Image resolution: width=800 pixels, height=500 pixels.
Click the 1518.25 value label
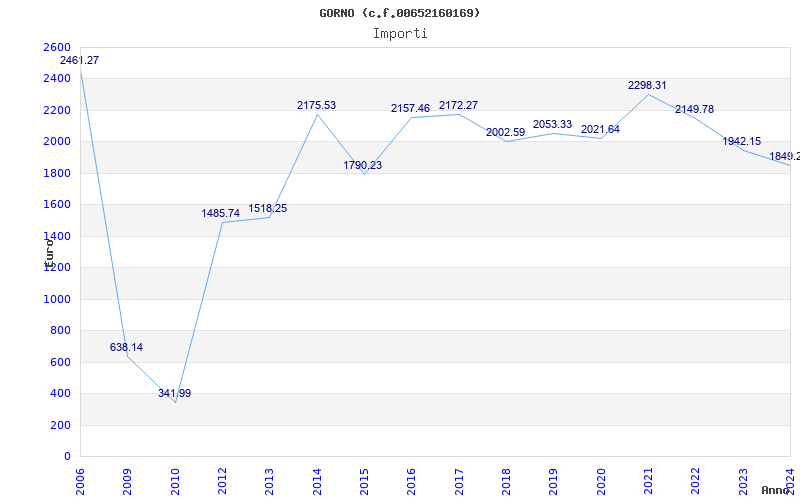point(268,209)
